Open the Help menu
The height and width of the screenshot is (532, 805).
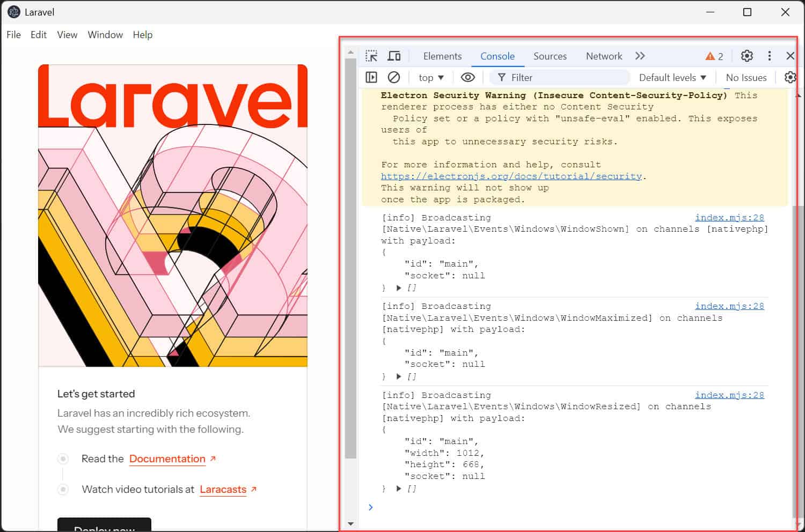point(143,35)
